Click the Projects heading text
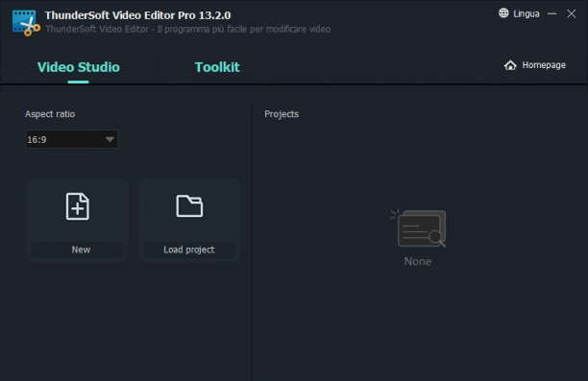This screenshot has height=381, width=588. (x=282, y=114)
